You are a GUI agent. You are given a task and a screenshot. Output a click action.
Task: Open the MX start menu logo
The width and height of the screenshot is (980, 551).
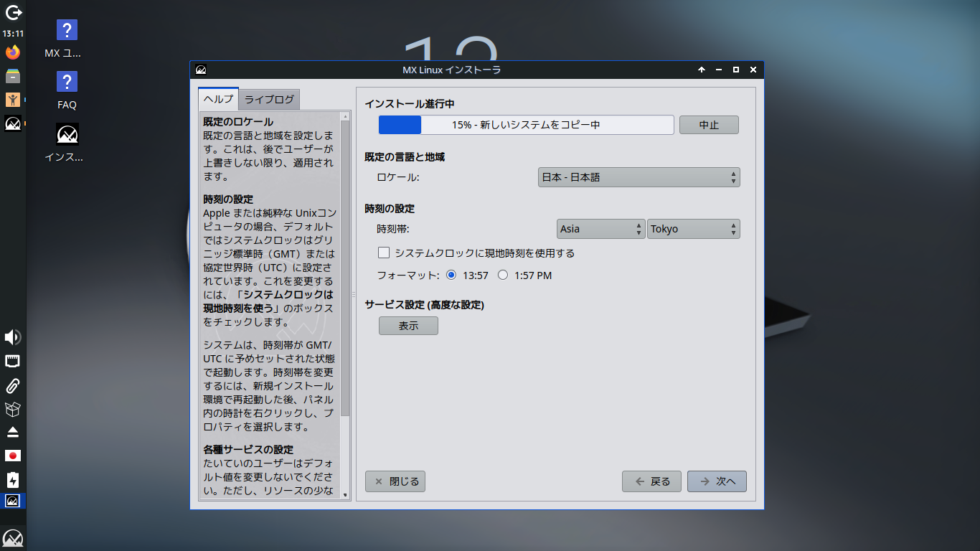(x=13, y=538)
